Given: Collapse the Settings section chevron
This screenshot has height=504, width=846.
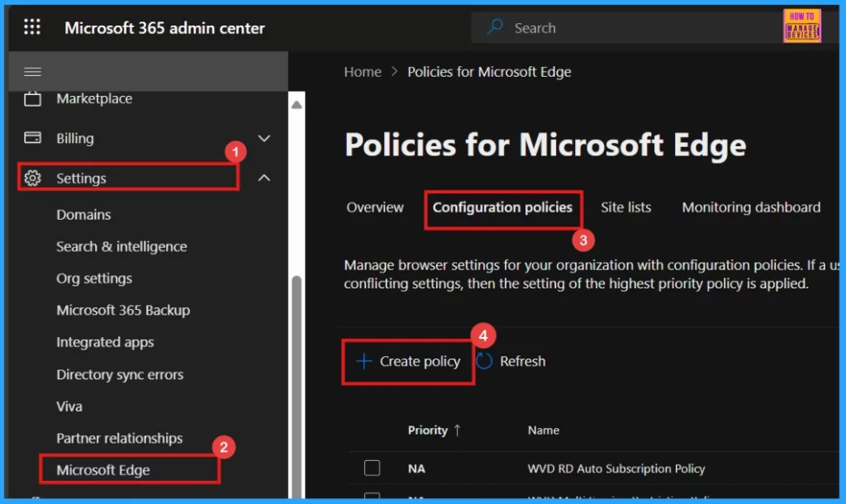Looking at the screenshot, I should 264,178.
